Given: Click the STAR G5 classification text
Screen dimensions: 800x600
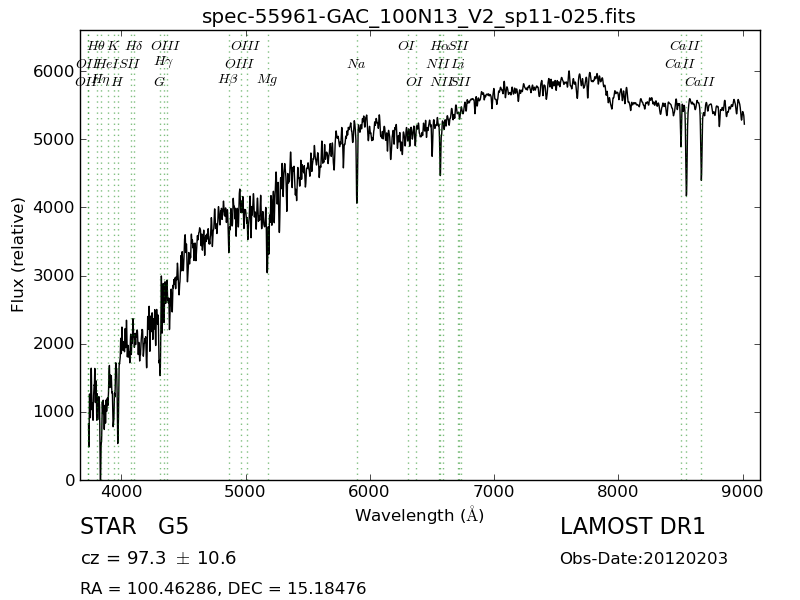Looking at the screenshot, I should (x=134, y=526).
